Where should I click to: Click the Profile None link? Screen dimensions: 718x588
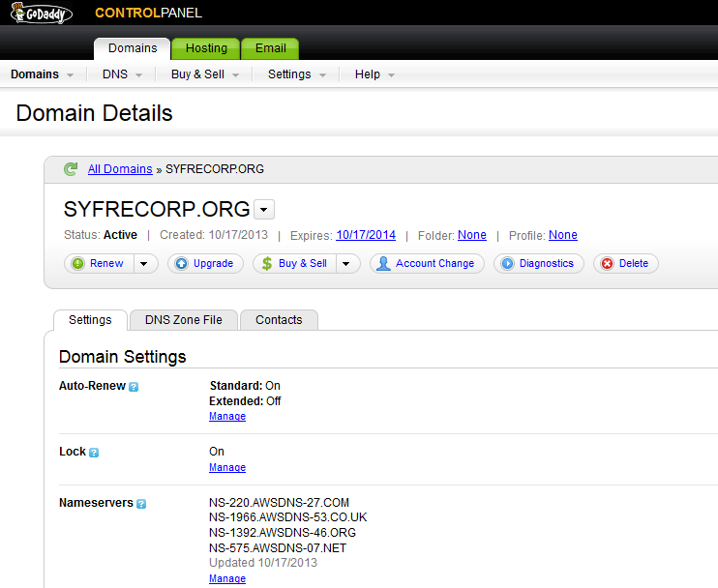(563, 235)
